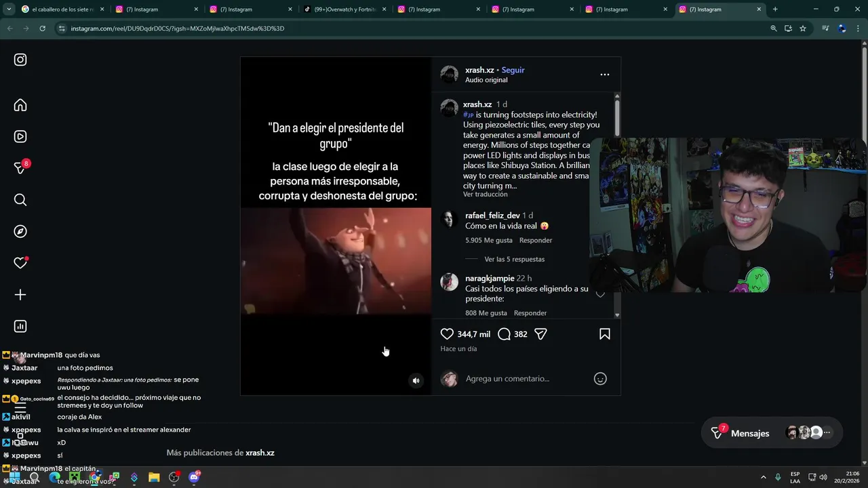The height and width of the screenshot is (488, 868).
Task: Open Chrome zoom magnifier in address bar
Action: coord(774,28)
